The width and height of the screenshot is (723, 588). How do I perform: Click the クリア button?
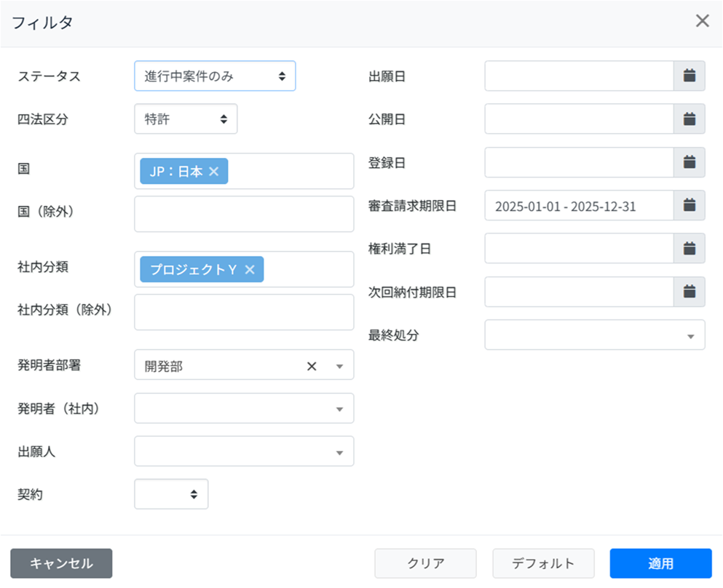point(425,563)
